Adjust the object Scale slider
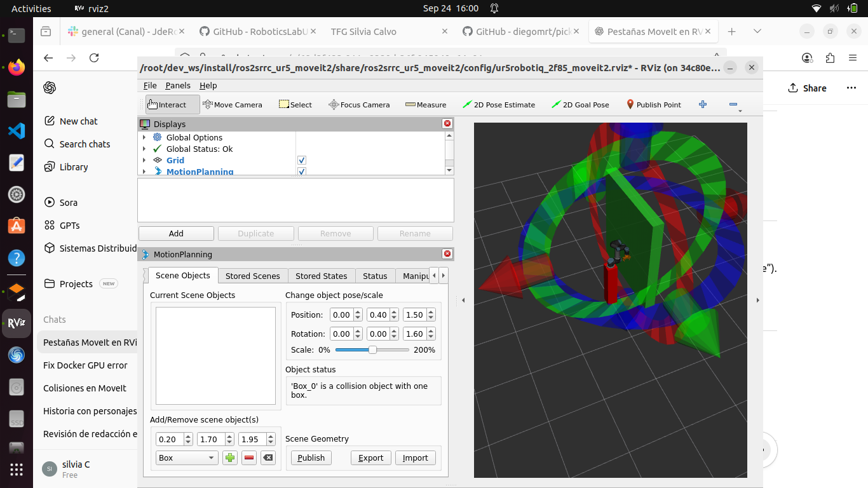This screenshot has height=488, width=868. pyautogui.click(x=372, y=350)
